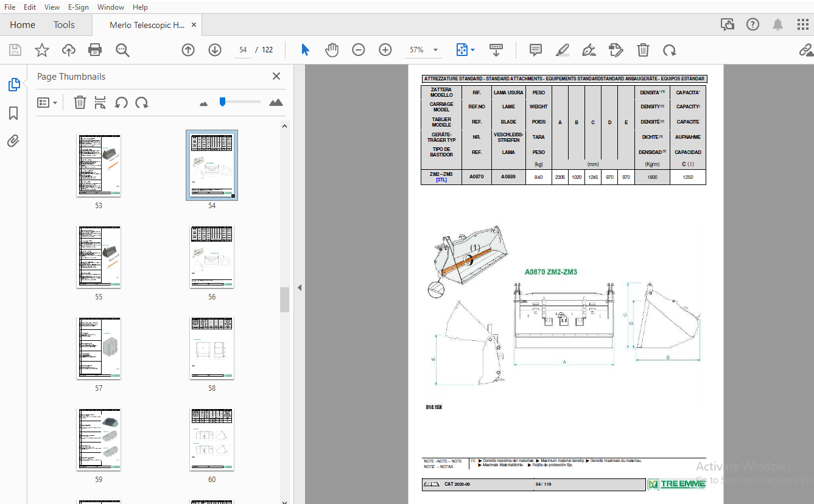The image size is (814, 504).
Task: Click the A0870 reference cell in the table
Action: click(x=476, y=177)
